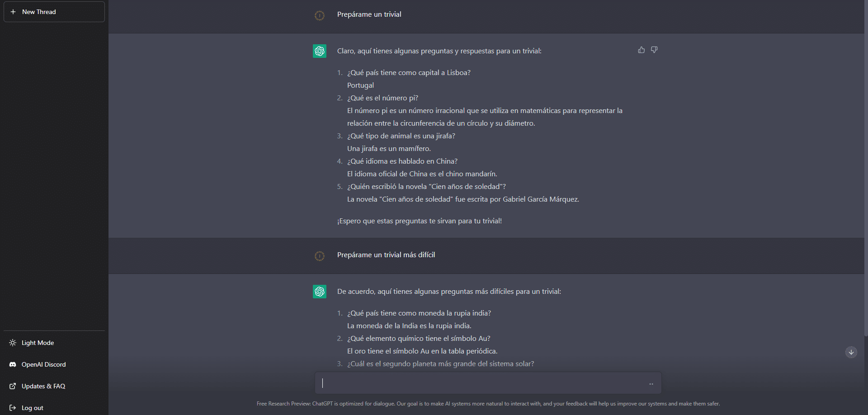
Task: Click the send button in message box
Action: click(x=651, y=384)
